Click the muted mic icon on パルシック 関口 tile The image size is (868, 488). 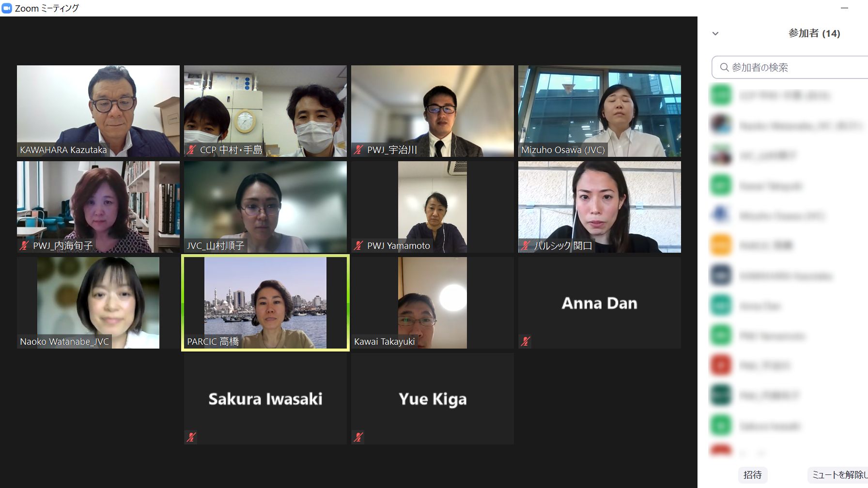pyautogui.click(x=526, y=246)
